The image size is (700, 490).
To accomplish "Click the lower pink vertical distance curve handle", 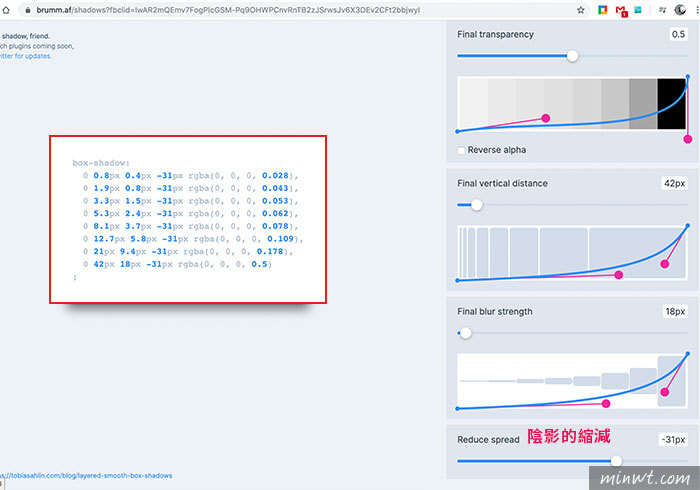I will point(618,275).
